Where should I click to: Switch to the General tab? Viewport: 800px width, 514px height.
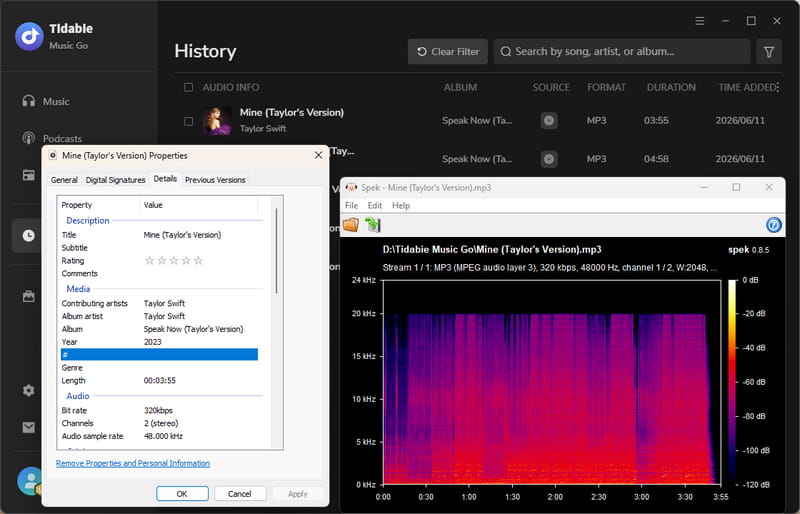pyautogui.click(x=64, y=180)
